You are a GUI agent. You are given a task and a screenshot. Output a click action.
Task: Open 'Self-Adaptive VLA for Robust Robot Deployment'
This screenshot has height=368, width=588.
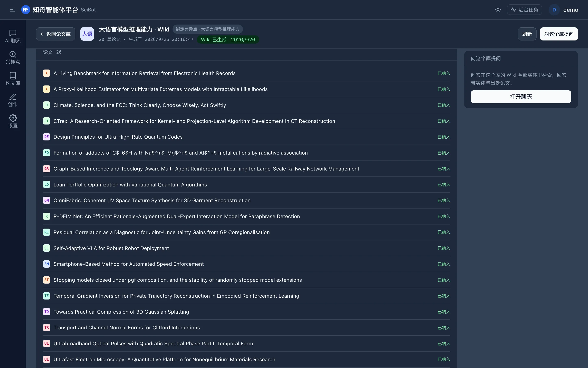click(246, 248)
